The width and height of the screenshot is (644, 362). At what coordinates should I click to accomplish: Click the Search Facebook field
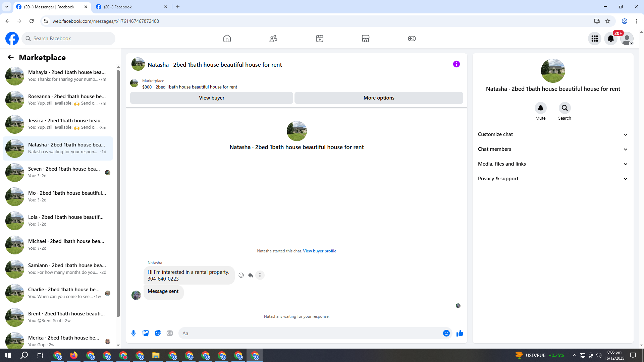(69, 39)
